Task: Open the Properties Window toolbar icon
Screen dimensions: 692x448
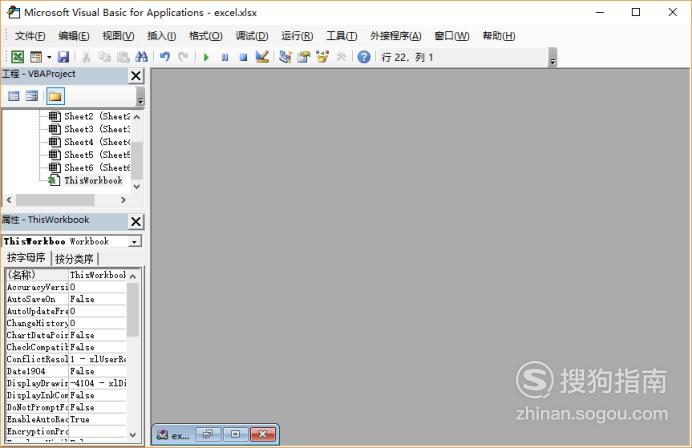Action: (304, 57)
